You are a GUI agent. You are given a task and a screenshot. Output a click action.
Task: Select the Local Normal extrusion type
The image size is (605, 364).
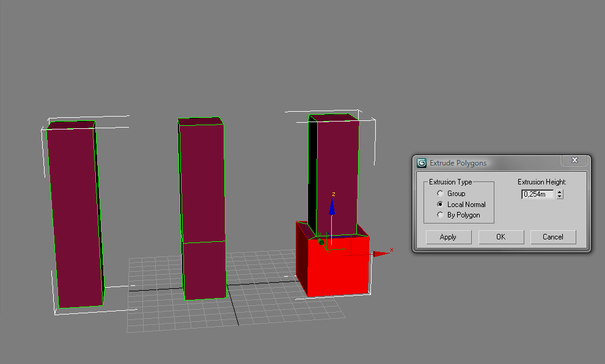440,205
